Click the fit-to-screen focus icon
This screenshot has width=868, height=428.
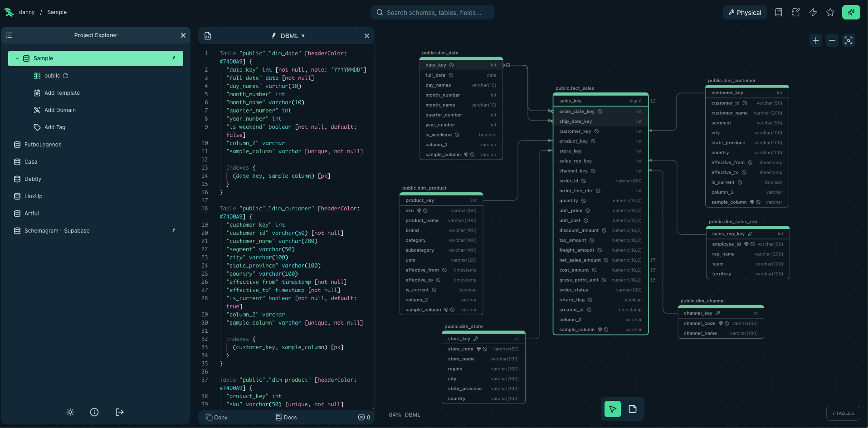848,40
